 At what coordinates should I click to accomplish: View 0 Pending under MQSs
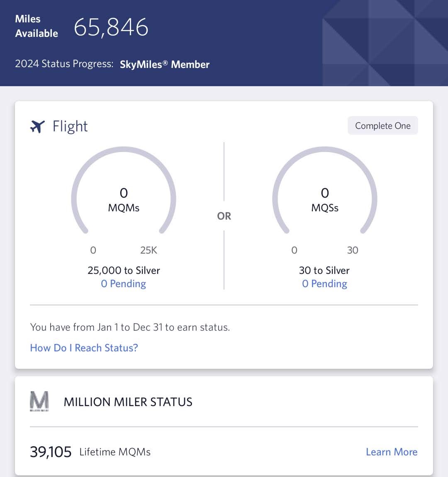click(x=325, y=283)
